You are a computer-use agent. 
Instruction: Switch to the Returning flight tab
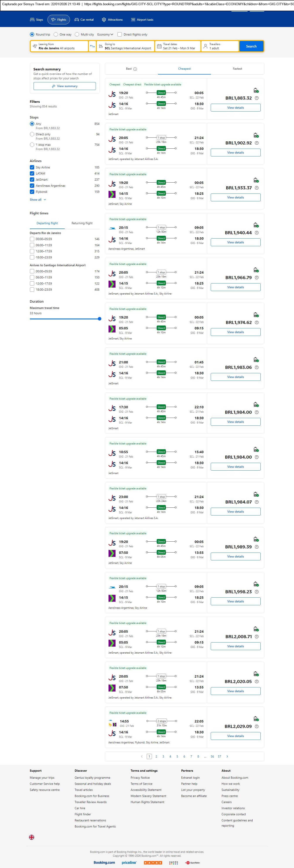pyautogui.click(x=82, y=223)
